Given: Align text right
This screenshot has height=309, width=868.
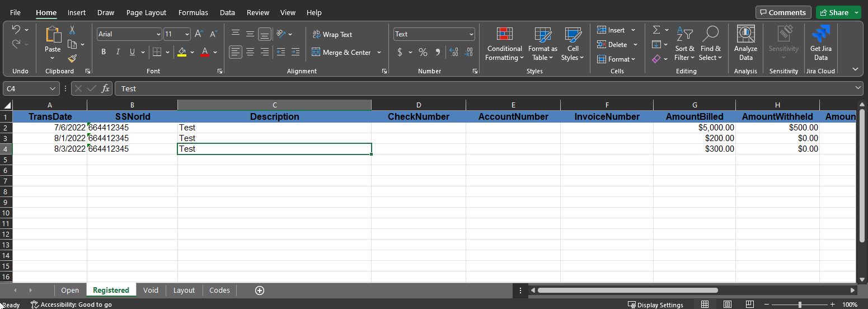Looking at the screenshot, I should click(x=265, y=52).
